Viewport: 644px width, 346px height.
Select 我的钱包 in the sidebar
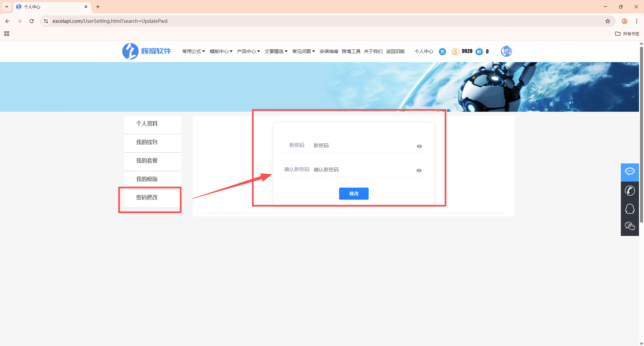(x=153, y=143)
